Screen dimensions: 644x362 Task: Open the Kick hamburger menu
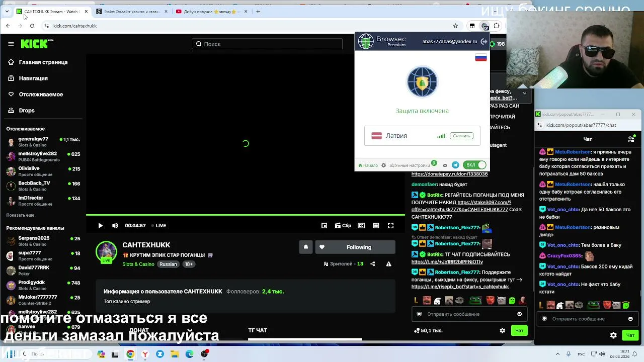point(11,44)
